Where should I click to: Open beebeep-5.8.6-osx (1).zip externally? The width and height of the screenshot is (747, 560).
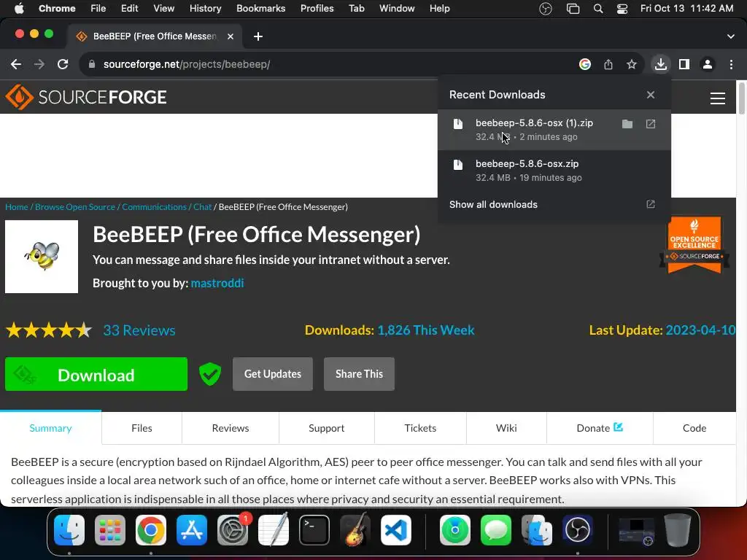[651, 124]
